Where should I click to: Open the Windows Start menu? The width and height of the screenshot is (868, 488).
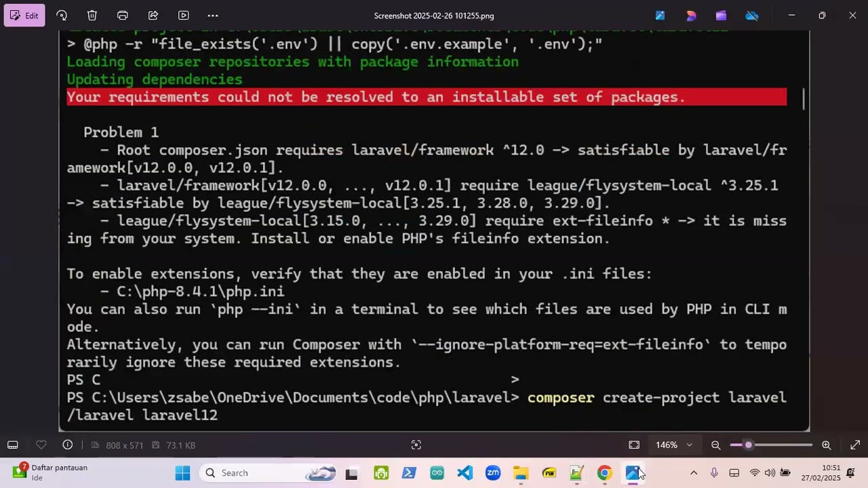[x=183, y=473]
